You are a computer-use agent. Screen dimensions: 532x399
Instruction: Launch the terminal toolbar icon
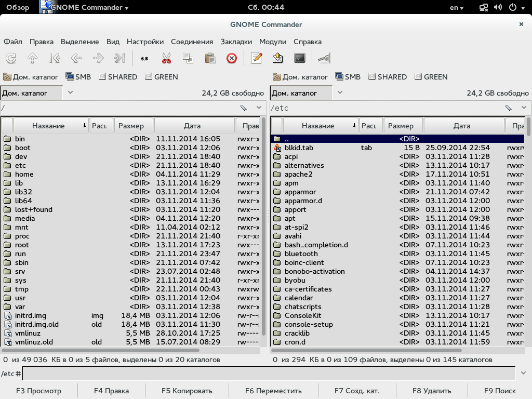click(300, 58)
